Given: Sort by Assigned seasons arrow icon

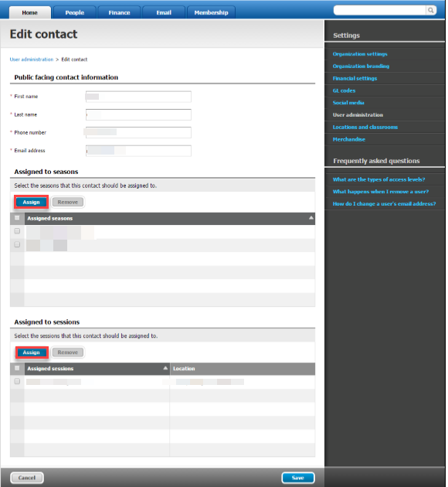Looking at the screenshot, I should [311, 218].
